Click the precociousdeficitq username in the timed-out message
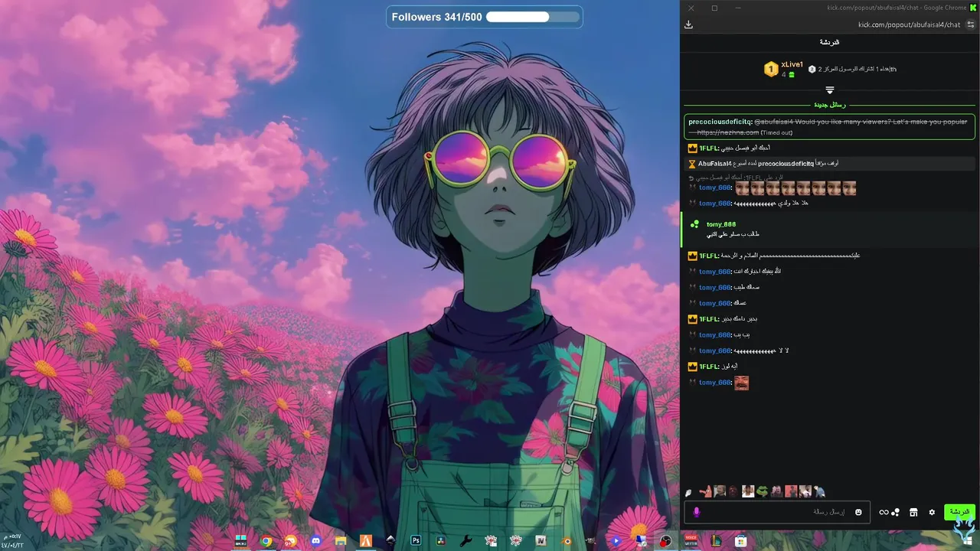The width and height of the screenshot is (980, 551). [718, 122]
